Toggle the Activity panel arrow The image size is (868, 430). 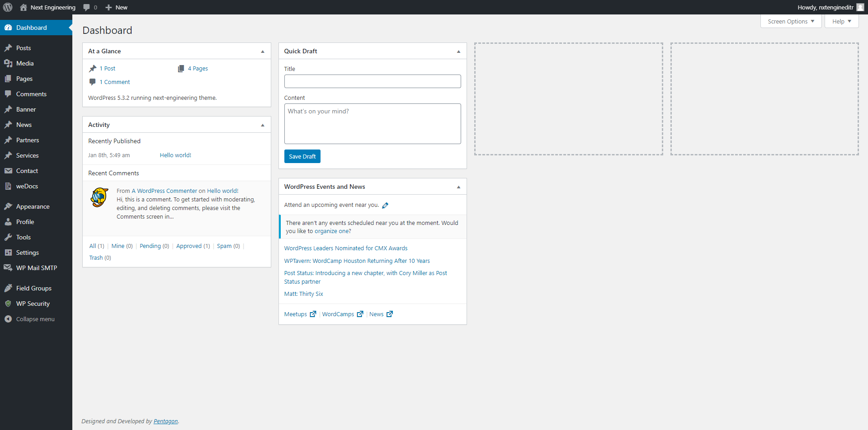click(x=263, y=125)
